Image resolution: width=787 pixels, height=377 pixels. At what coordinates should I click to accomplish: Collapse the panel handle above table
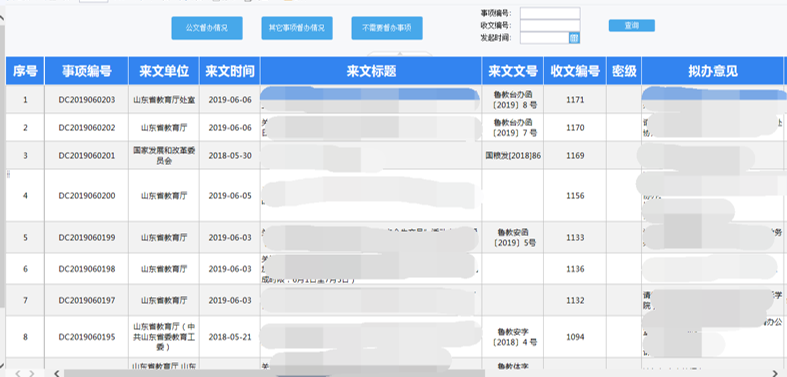pos(399,53)
